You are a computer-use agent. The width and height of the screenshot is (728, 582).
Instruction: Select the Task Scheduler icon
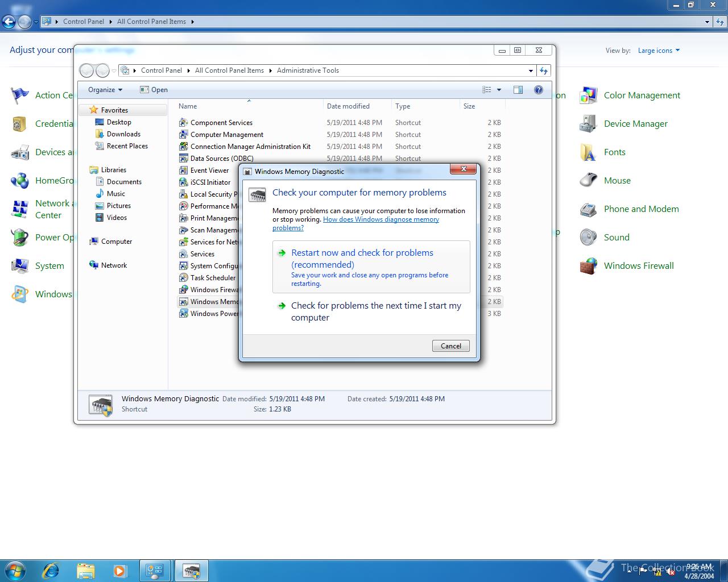click(183, 278)
